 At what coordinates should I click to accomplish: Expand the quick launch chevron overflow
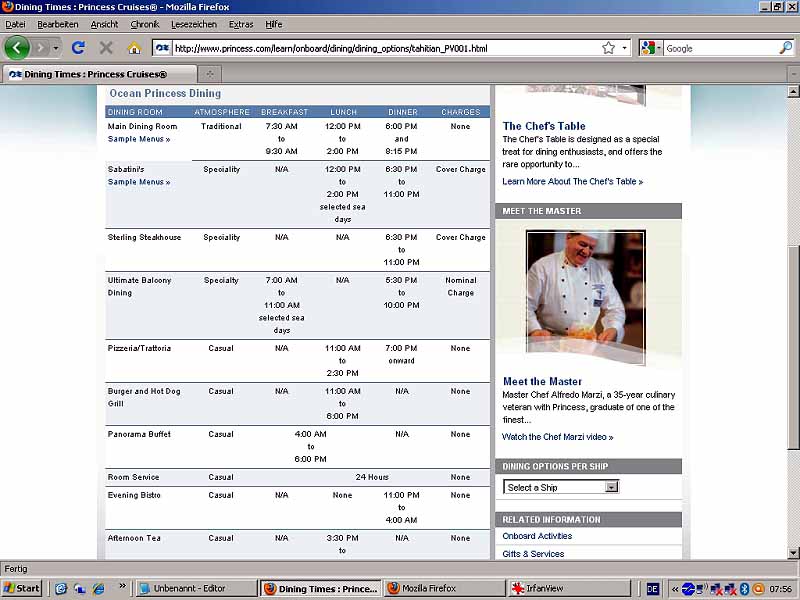tap(122, 586)
